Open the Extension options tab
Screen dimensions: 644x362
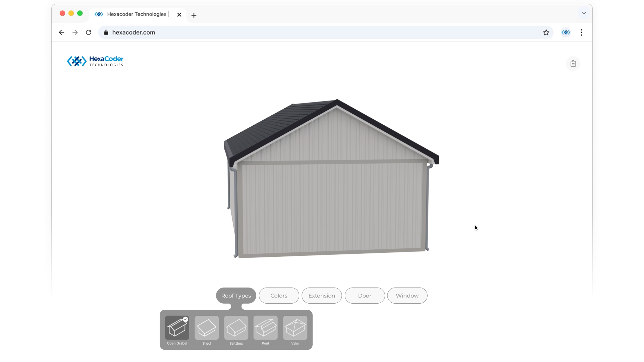(322, 296)
